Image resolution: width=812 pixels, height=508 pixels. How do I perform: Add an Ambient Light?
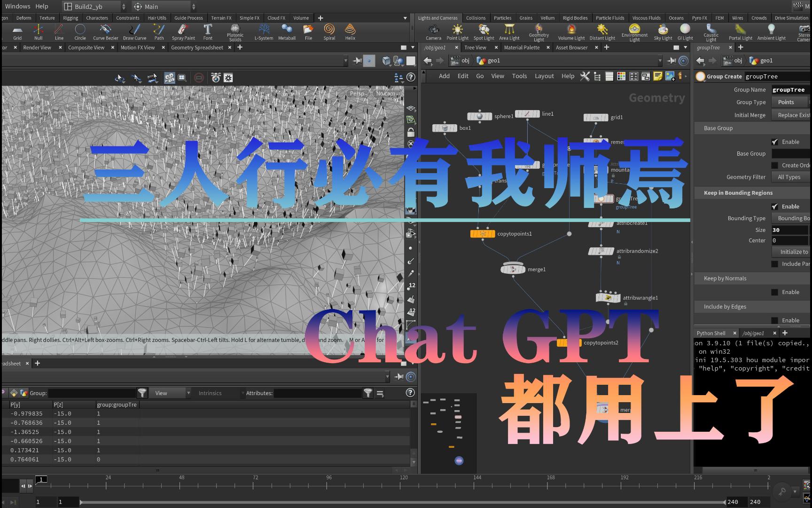(771, 32)
